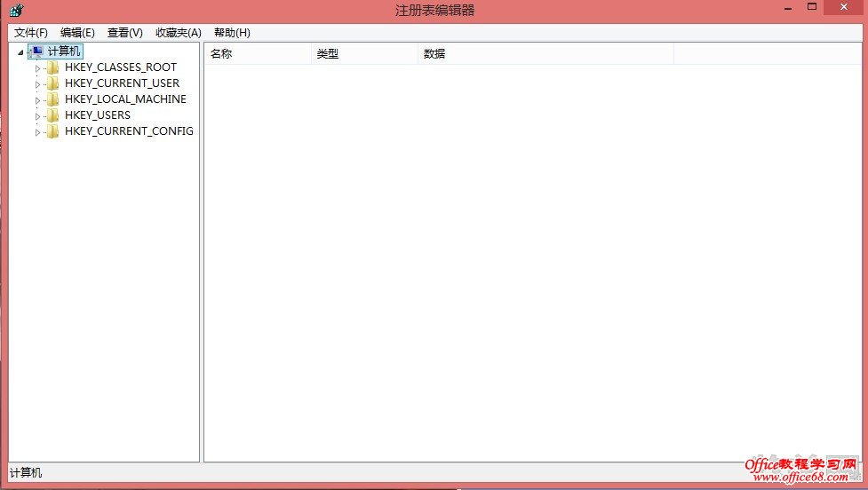Expand the HKEY_USERS key arrow
Image resolution: width=868 pixels, height=490 pixels.
point(37,116)
